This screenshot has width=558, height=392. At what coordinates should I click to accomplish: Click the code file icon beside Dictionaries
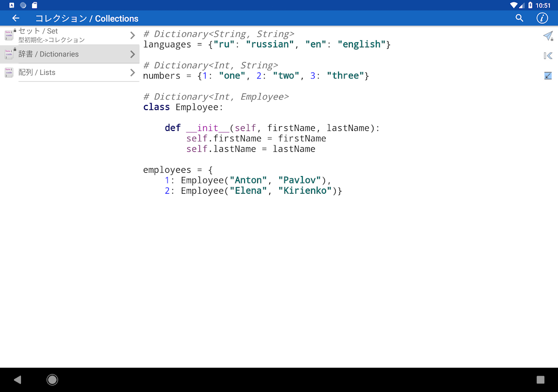9,54
